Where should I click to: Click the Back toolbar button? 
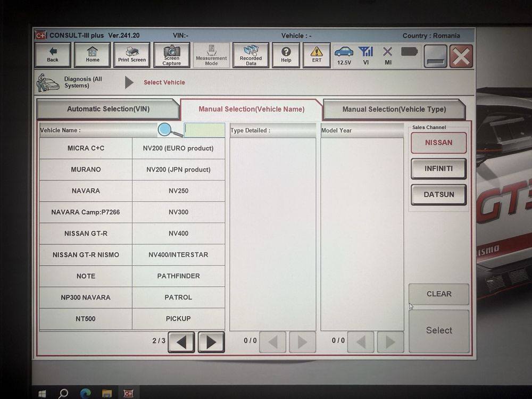(53, 55)
